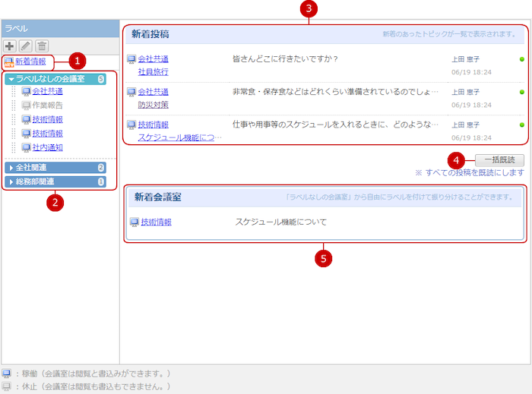Expand the 全社関連 label group
The height and width of the screenshot is (394, 532).
coord(11,168)
